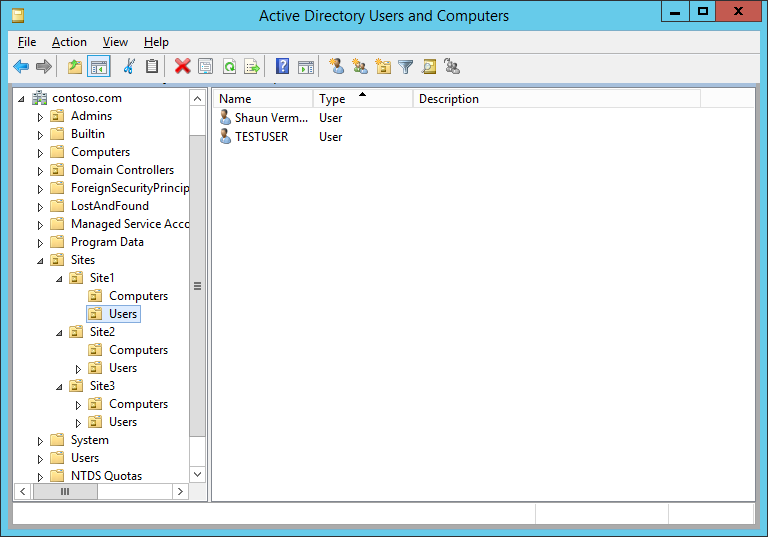Close the Active Directory Users and Computers window

(x=739, y=12)
